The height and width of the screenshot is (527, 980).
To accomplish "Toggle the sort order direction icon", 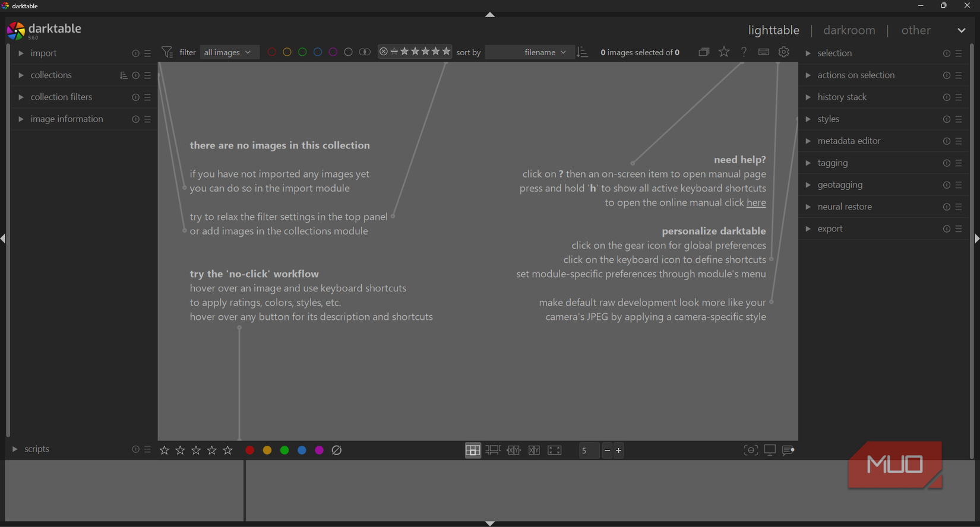I will [x=583, y=52].
